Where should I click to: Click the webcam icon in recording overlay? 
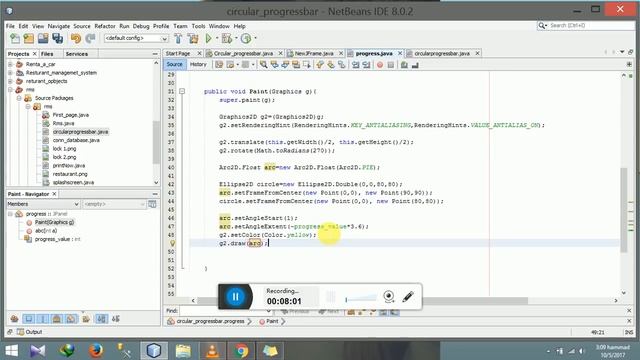pos(389,296)
